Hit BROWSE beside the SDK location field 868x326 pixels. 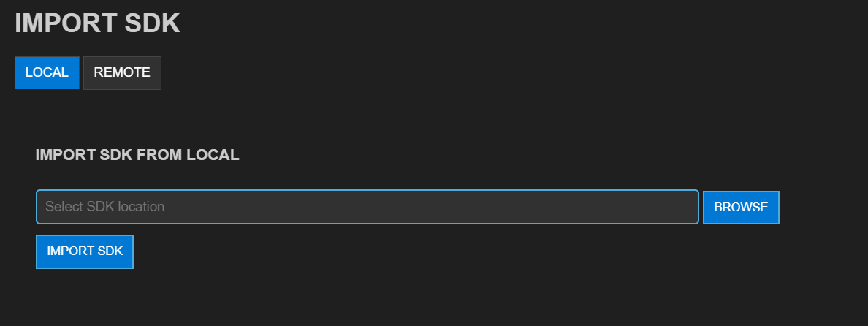click(741, 208)
